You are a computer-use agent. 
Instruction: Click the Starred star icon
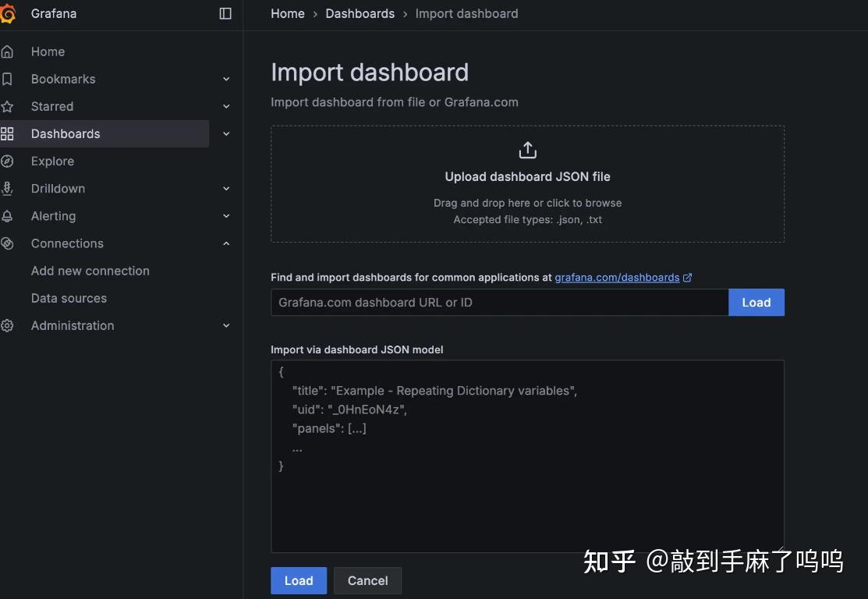click(7, 106)
